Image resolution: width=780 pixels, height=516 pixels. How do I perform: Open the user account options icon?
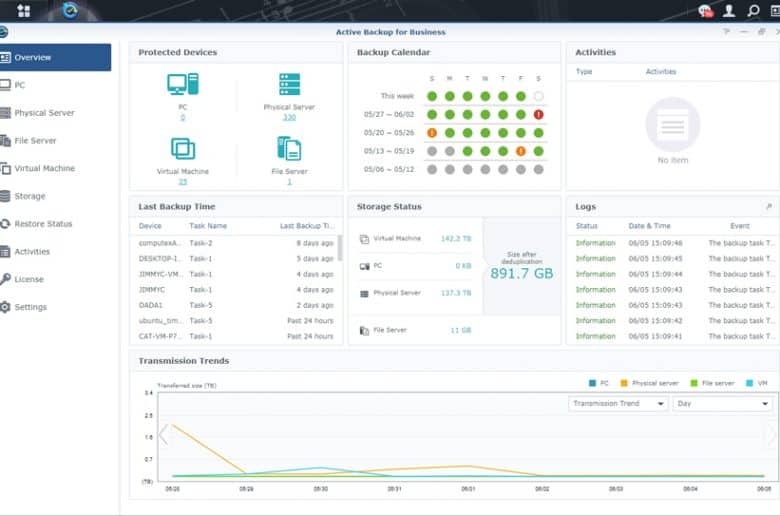click(x=729, y=10)
